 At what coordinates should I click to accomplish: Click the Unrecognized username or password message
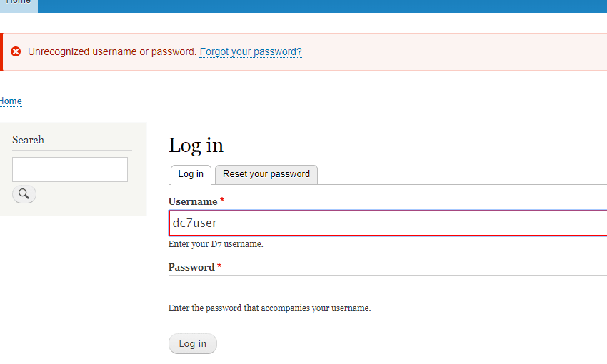click(x=112, y=51)
